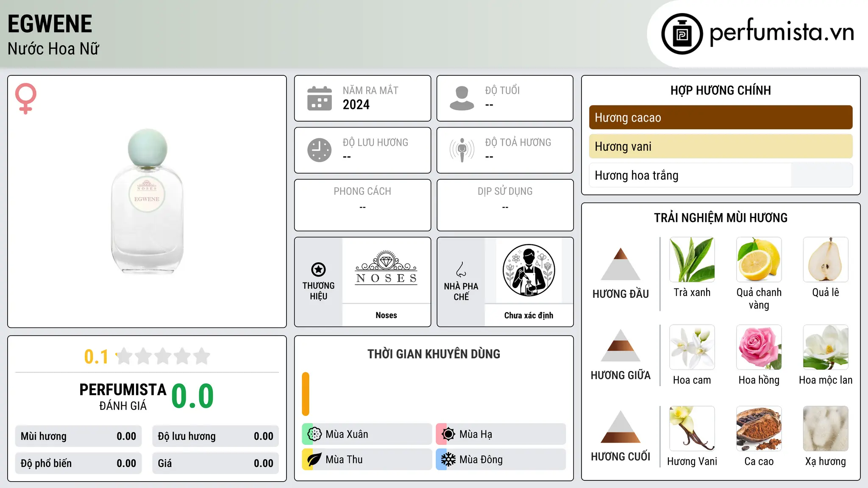Click the perfumista.vn bottle logo icon
This screenshot has height=488, width=868.
pos(682,34)
